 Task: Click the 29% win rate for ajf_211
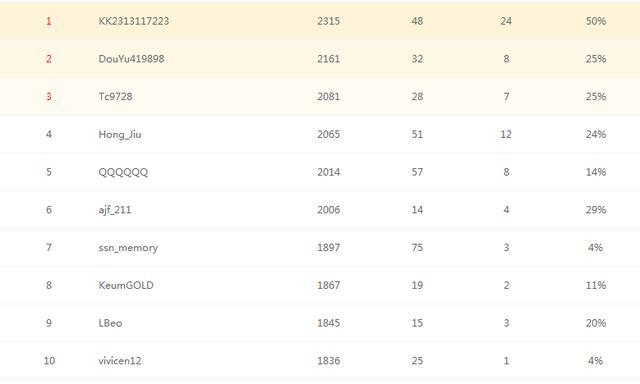(x=596, y=210)
